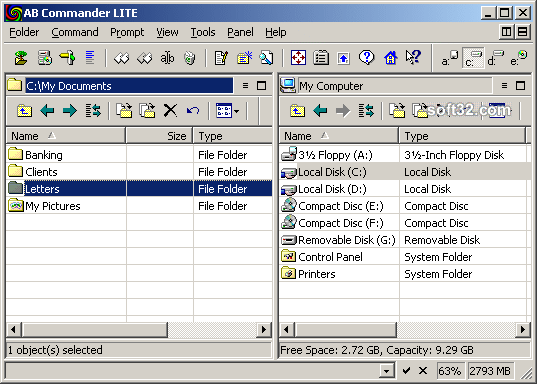Sort left panel by Type column
This screenshot has height=384, width=537.
click(x=233, y=136)
